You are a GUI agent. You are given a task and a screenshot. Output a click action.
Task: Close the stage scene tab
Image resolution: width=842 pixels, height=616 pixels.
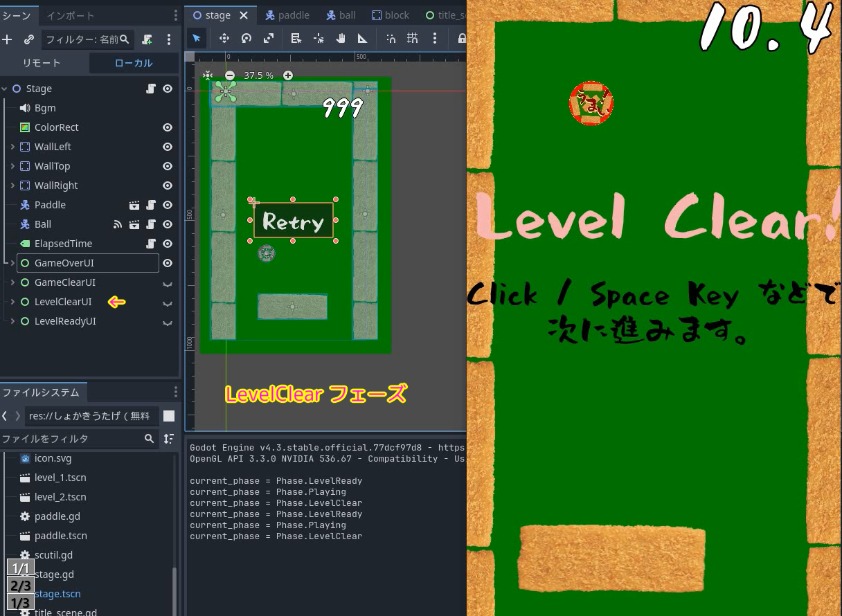pos(243,15)
